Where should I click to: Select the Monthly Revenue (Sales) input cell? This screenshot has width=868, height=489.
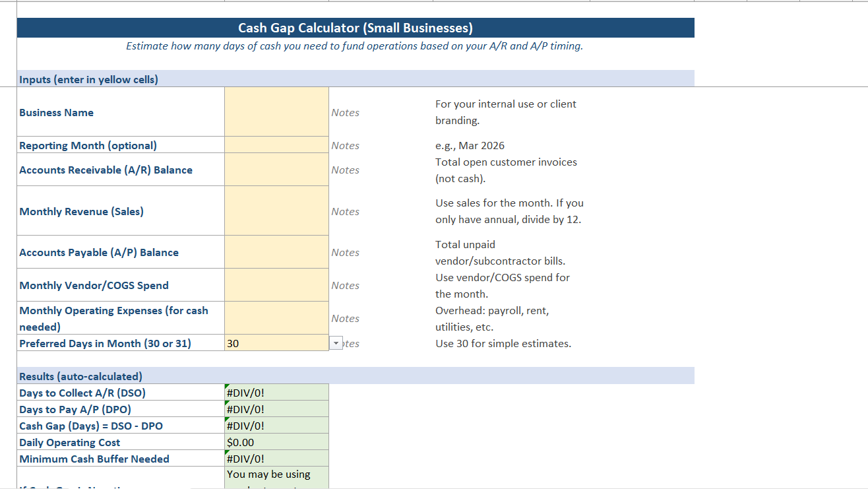276,211
